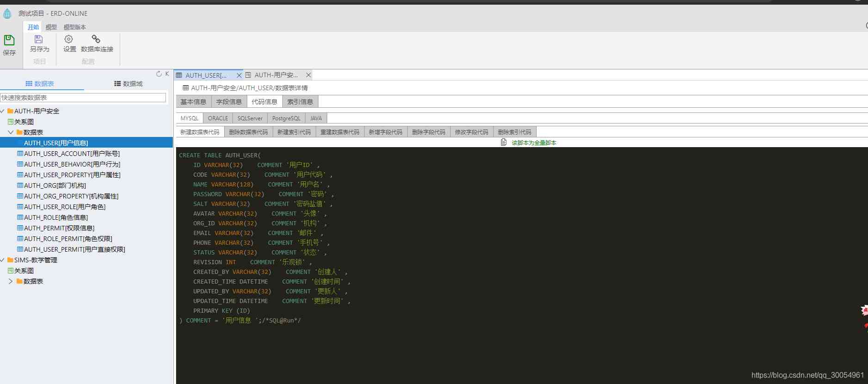Click table icon of AUTH_USER_ACCOUNT row
This screenshot has width=868, height=384.
tap(20, 154)
